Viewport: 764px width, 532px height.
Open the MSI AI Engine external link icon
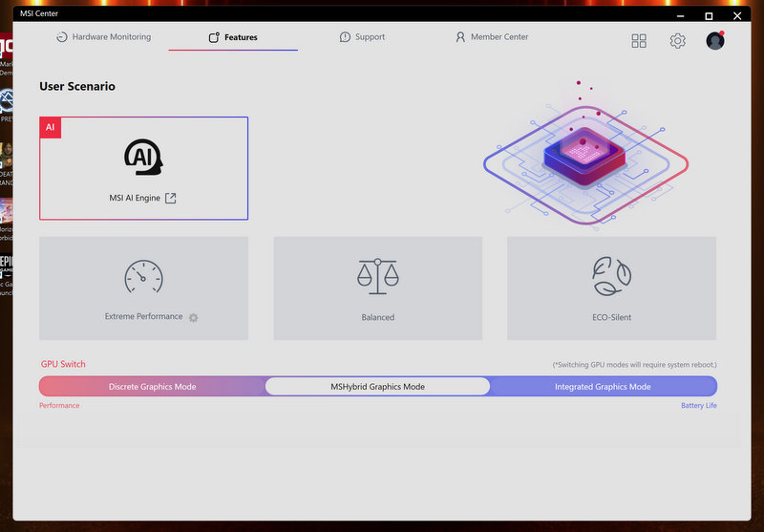pyautogui.click(x=171, y=199)
